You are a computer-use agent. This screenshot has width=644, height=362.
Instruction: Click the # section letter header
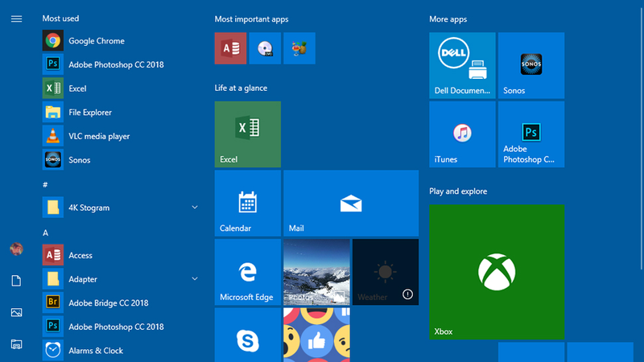coord(45,185)
